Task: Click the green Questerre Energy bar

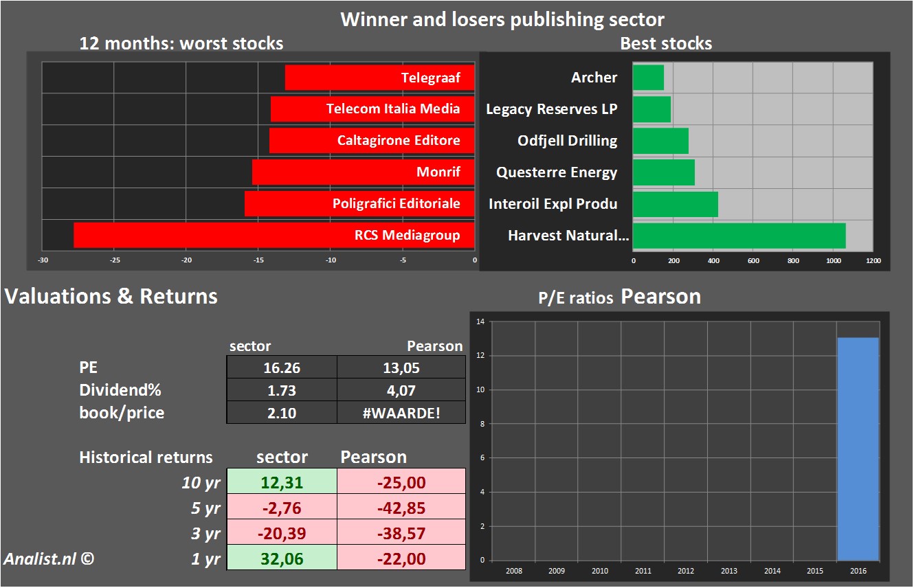Action: tap(663, 172)
